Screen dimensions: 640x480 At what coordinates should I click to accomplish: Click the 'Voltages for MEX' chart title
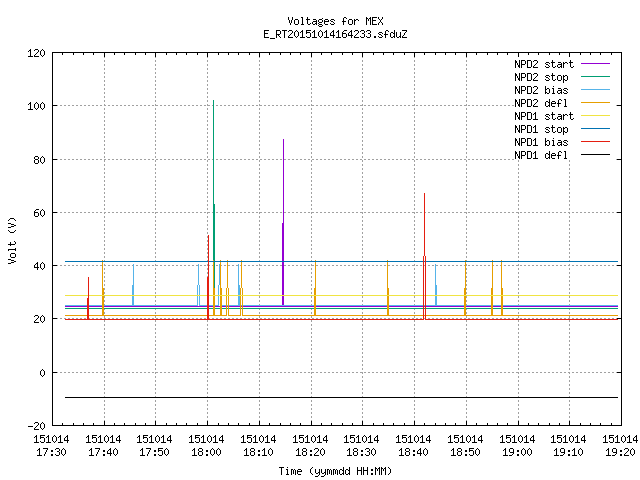pyautogui.click(x=335, y=21)
